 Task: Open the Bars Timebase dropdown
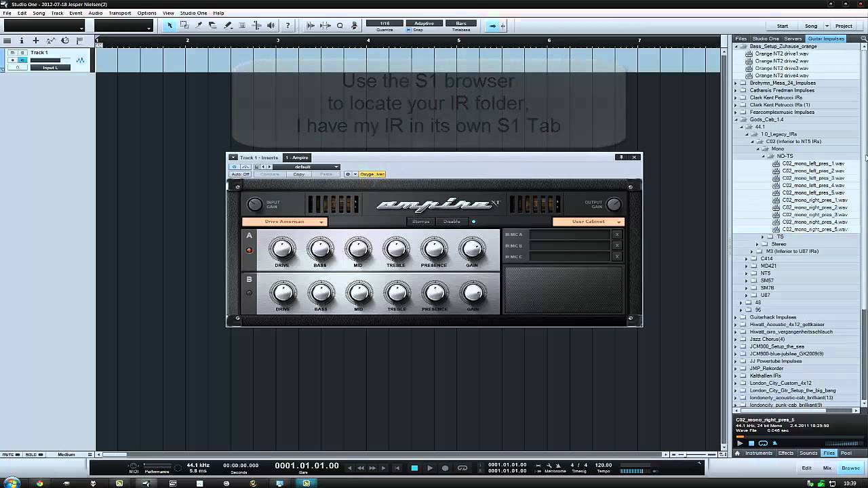click(x=461, y=24)
